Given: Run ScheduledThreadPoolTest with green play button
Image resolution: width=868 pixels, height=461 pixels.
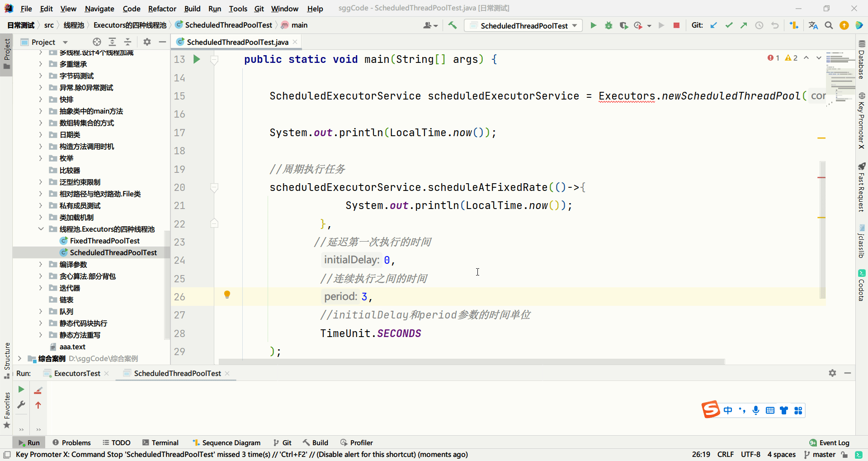Looking at the screenshot, I should pyautogui.click(x=593, y=25).
